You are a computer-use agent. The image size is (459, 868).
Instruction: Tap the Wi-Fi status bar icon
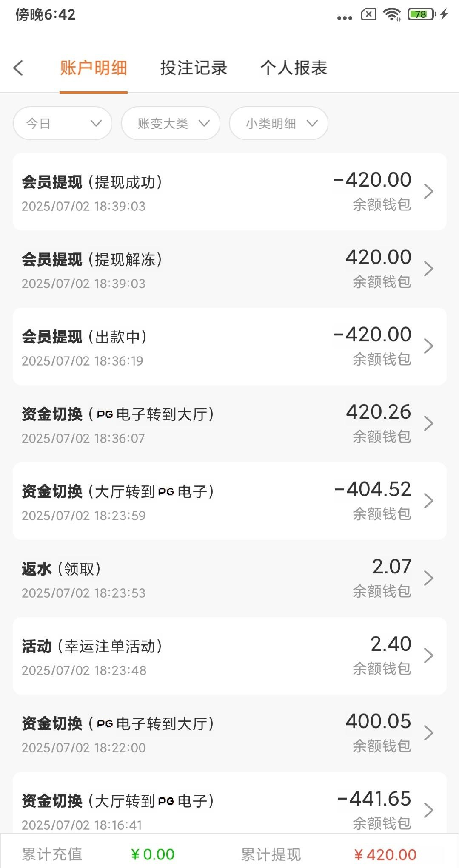coord(392,14)
